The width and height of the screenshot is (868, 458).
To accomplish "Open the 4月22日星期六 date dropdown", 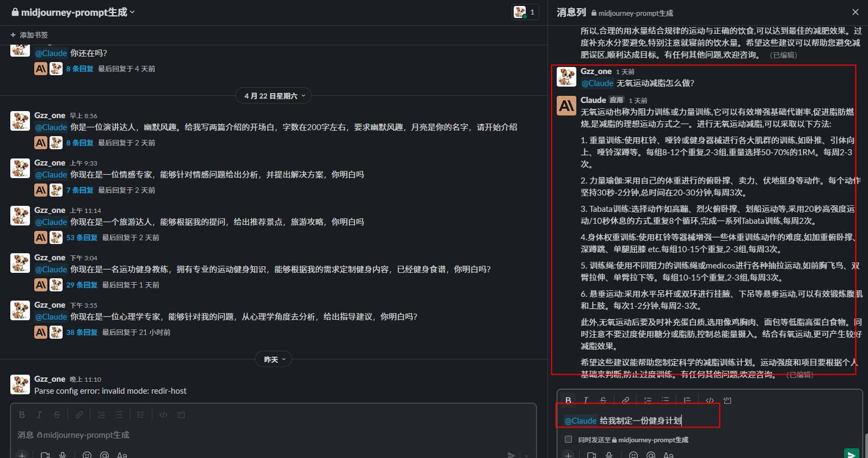I will (x=274, y=96).
